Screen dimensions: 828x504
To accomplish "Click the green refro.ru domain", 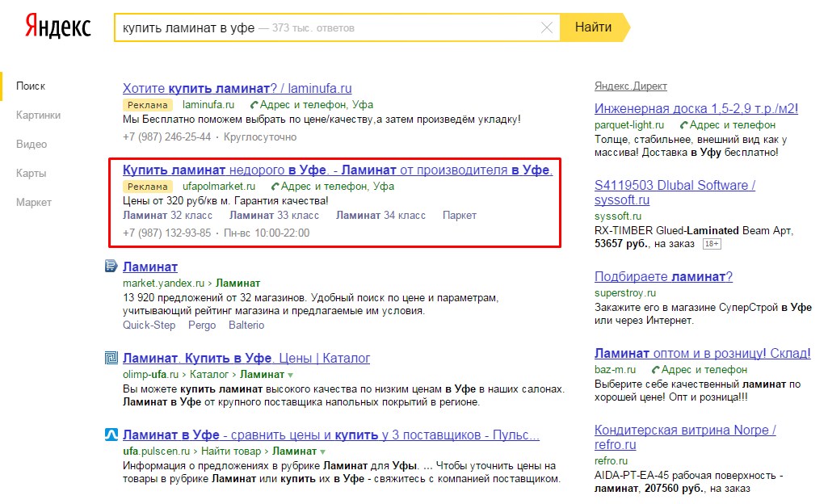I will pos(611,460).
